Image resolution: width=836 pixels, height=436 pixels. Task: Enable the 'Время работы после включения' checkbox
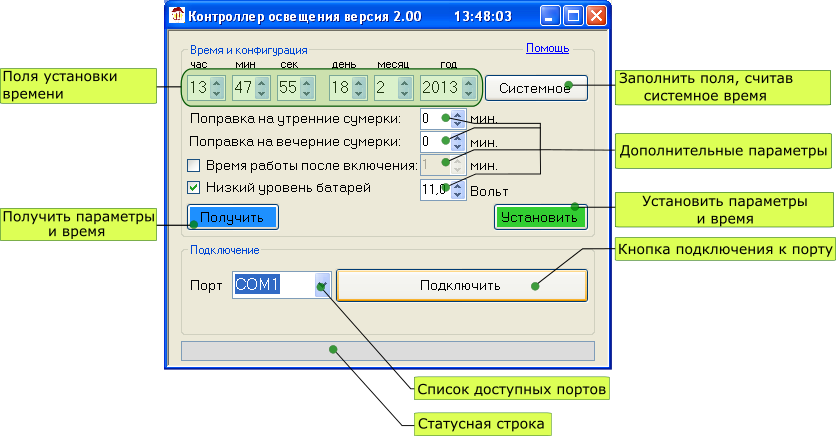pyautogui.click(x=195, y=165)
